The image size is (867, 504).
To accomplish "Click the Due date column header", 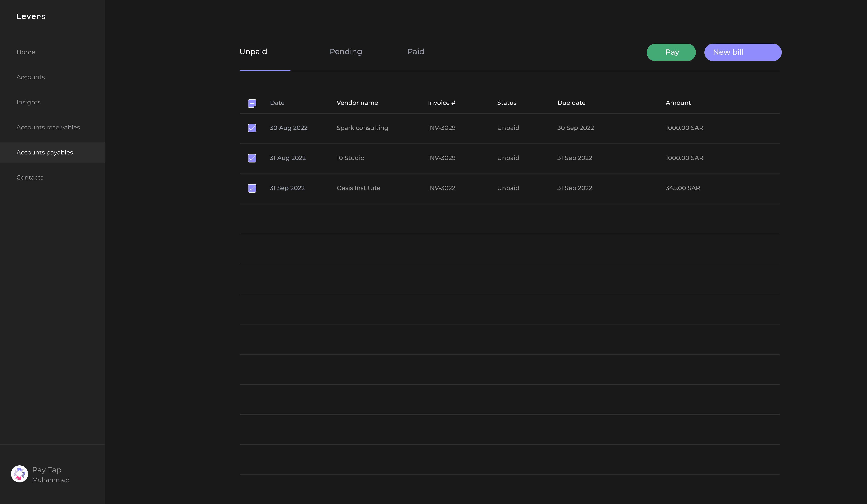I will (x=571, y=103).
